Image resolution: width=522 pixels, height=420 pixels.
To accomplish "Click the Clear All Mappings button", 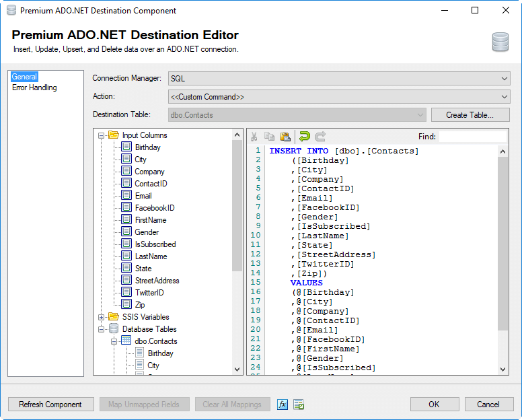I will [x=232, y=405].
